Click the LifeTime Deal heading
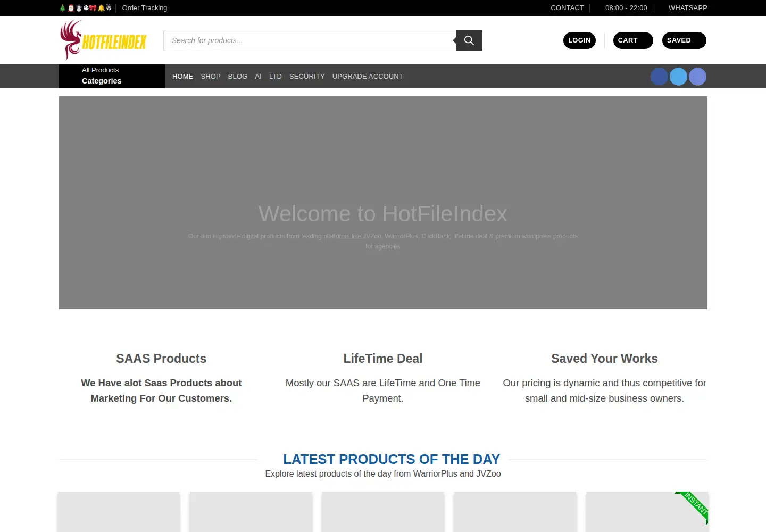 tap(383, 359)
